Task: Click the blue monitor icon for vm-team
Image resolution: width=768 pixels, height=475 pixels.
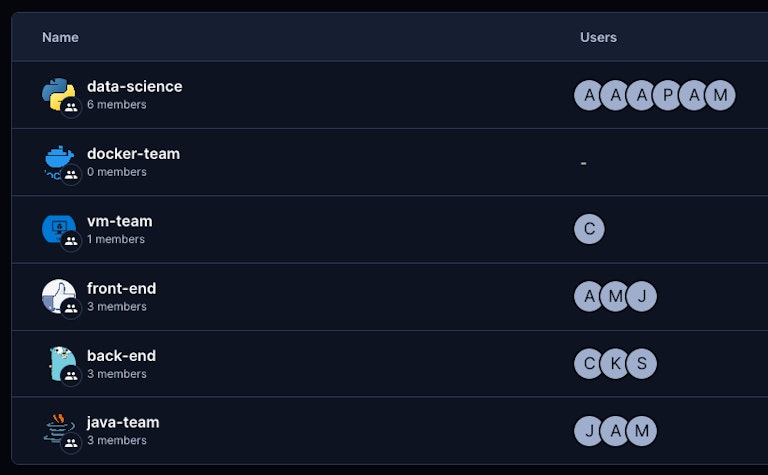Action: 56,227
